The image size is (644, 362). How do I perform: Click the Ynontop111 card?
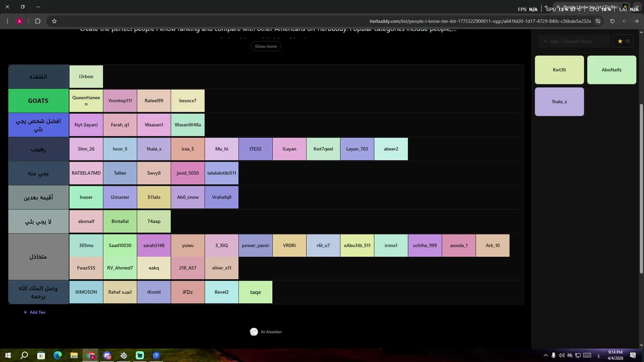click(x=120, y=101)
